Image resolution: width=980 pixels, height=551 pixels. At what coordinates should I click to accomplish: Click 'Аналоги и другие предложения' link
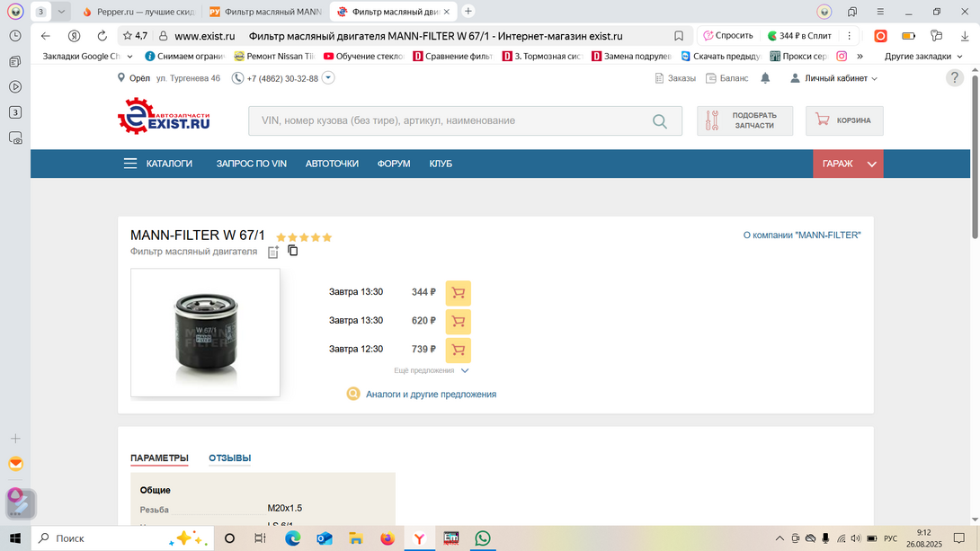[431, 394]
